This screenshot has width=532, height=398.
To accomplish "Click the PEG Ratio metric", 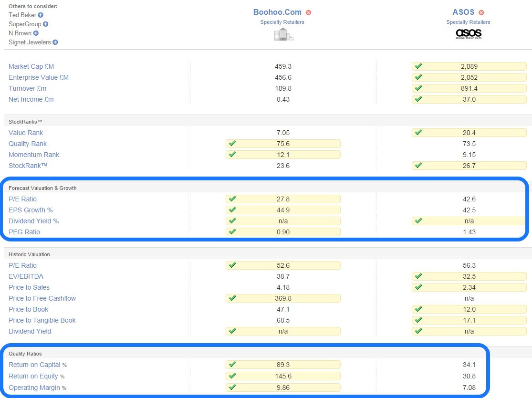I will [x=24, y=232].
